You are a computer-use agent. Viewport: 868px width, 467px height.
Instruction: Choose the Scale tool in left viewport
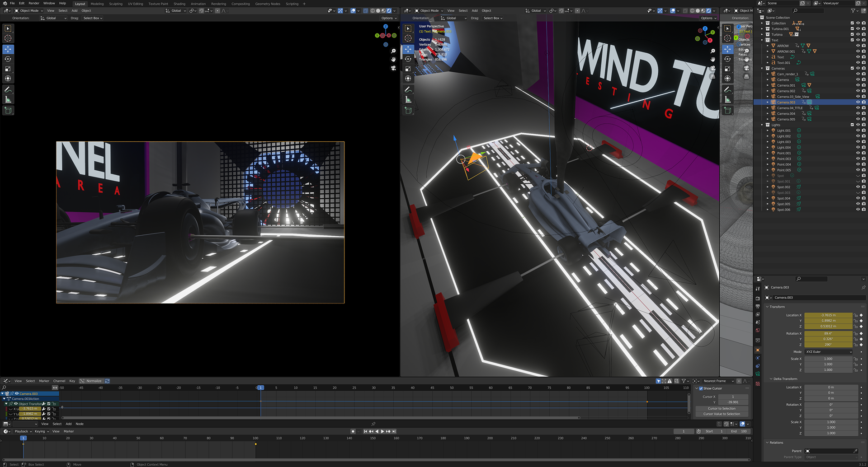8,69
